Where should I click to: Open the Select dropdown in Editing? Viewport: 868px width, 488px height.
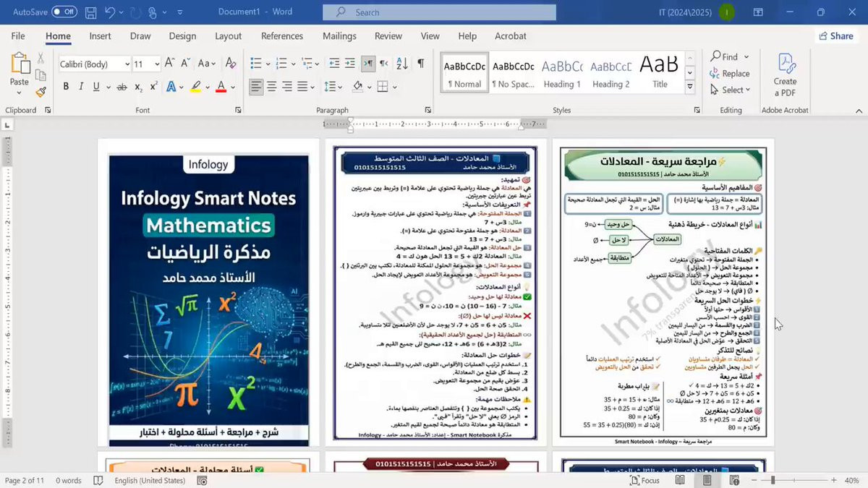click(x=731, y=90)
